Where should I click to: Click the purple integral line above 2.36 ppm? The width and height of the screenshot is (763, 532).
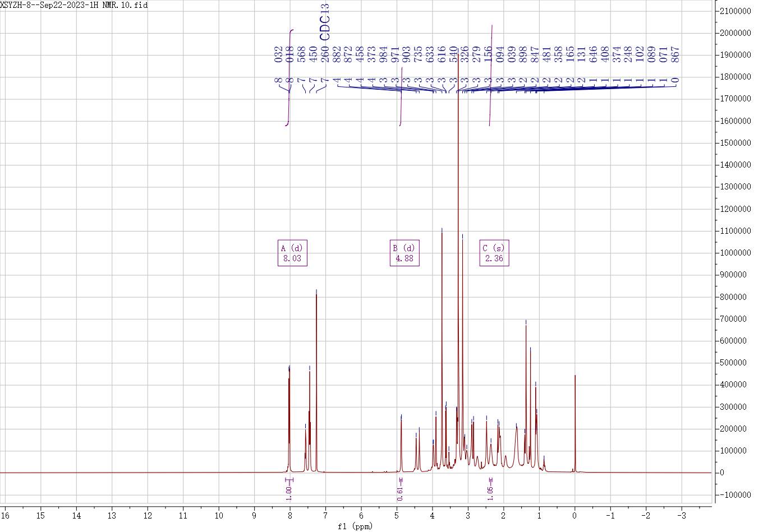click(x=491, y=73)
